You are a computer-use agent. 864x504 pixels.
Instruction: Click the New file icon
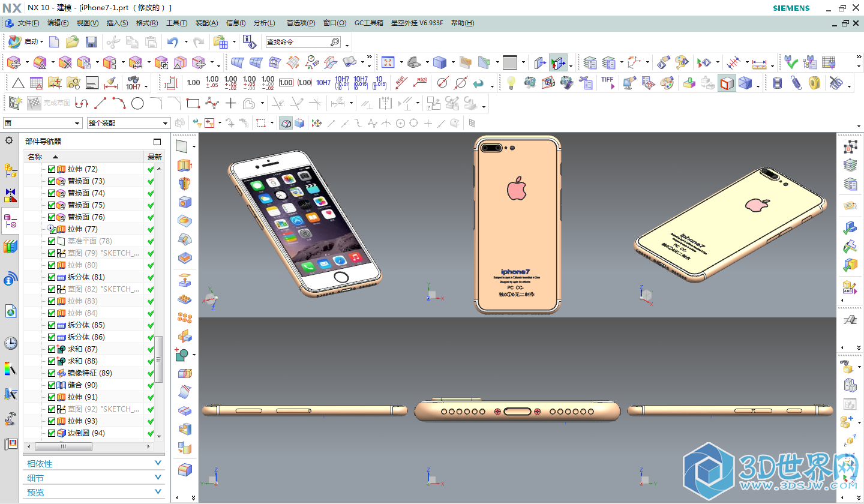(55, 42)
